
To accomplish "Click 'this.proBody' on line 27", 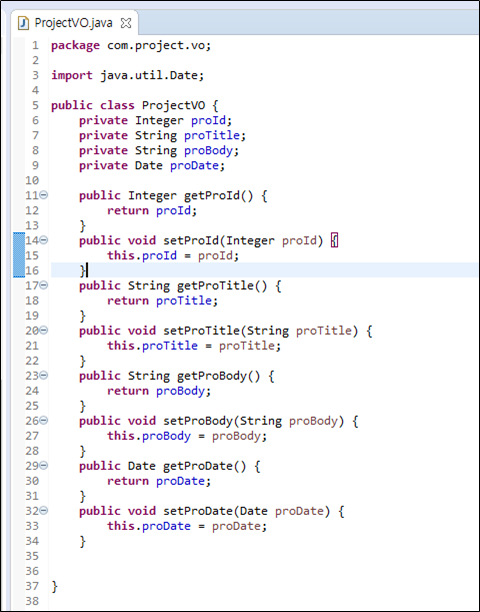I will coord(149,436).
